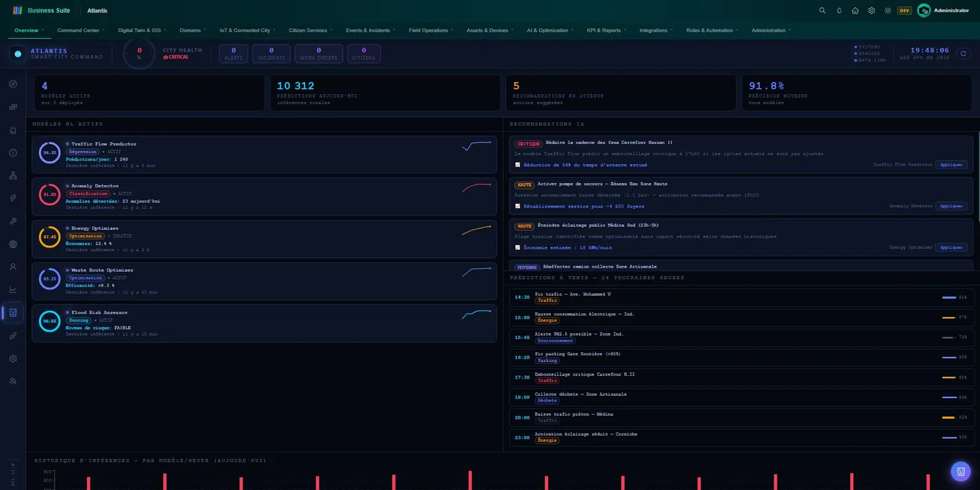Open the globe icon in sidebar
980x490 pixels.
click(x=13, y=244)
